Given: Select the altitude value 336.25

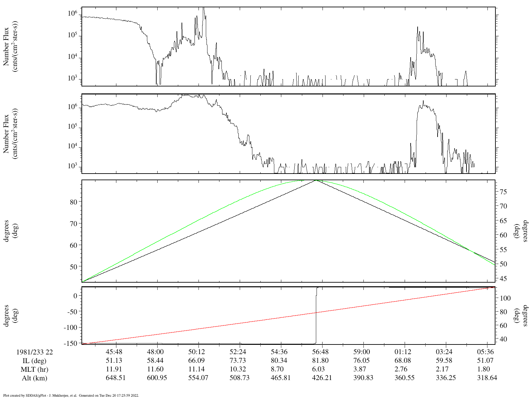Looking at the screenshot, I should [446, 378].
